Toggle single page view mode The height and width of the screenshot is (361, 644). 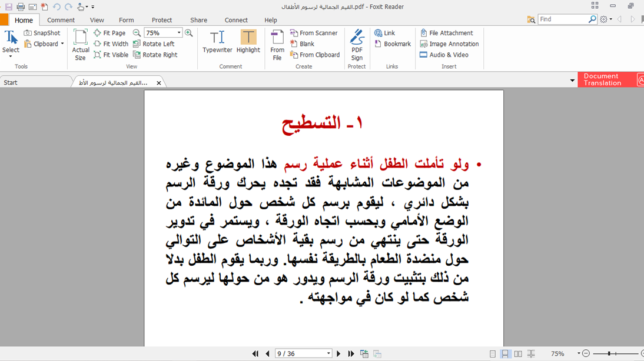click(493, 354)
